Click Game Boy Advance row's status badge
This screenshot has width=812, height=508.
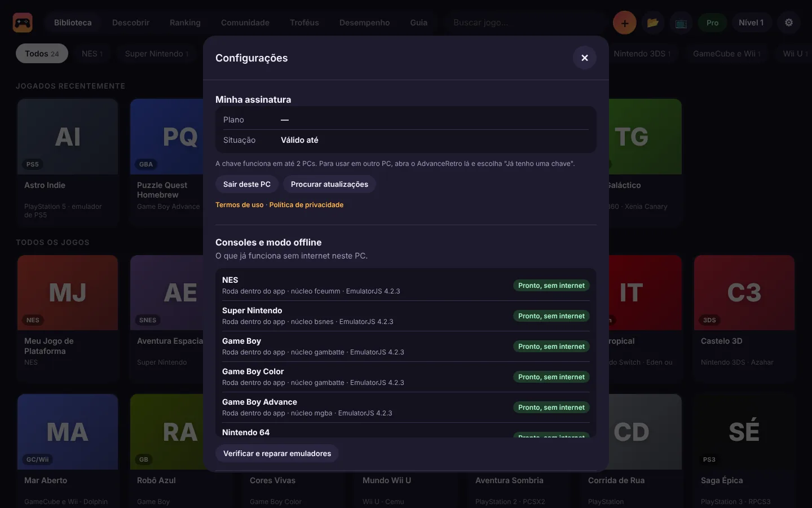(x=551, y=408)
